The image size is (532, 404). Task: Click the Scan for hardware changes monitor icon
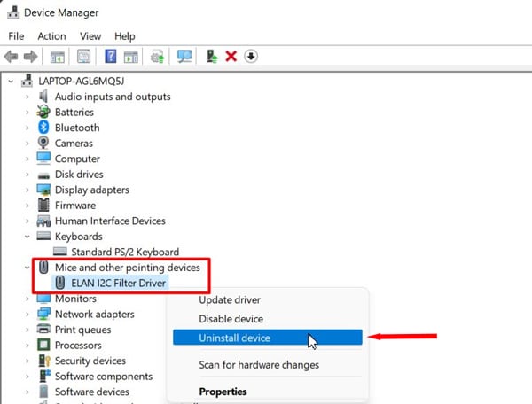184,57
